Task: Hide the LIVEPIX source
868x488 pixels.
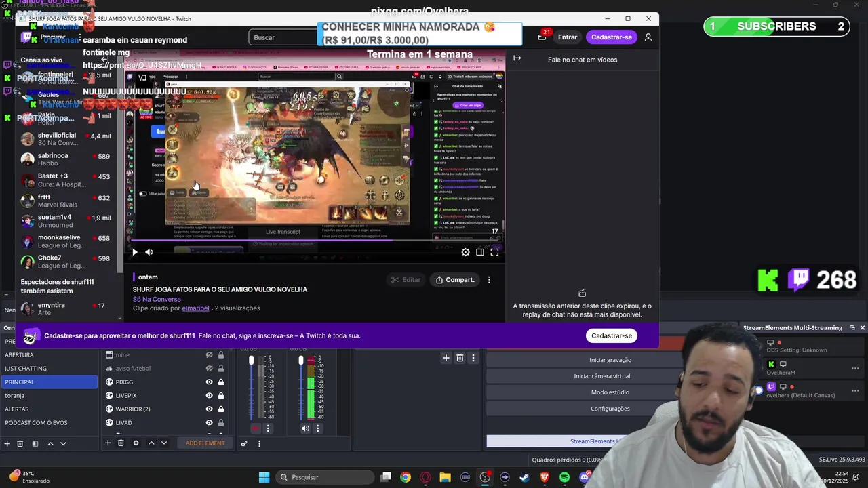Action: coord(209,395)
